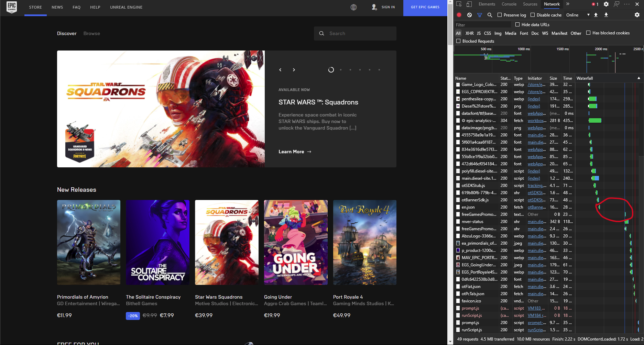Click the search magnifier in store search box
The image size is (644, 345).
321,33
